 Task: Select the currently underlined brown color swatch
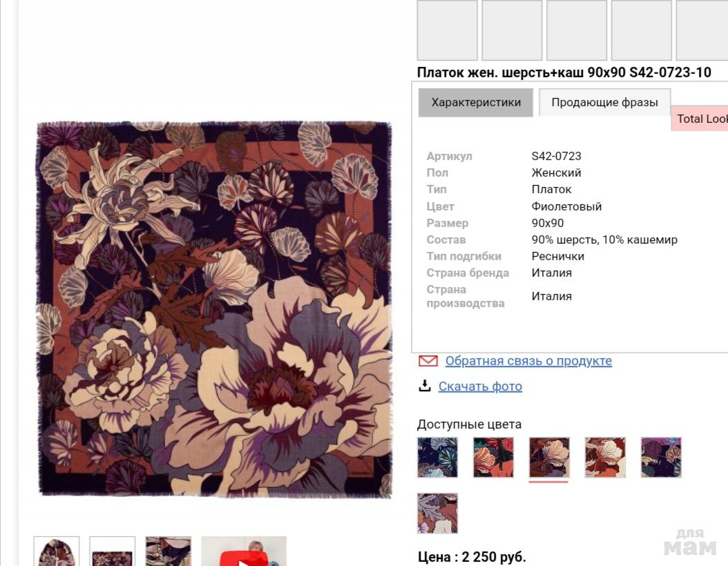(x=549, y=458)
